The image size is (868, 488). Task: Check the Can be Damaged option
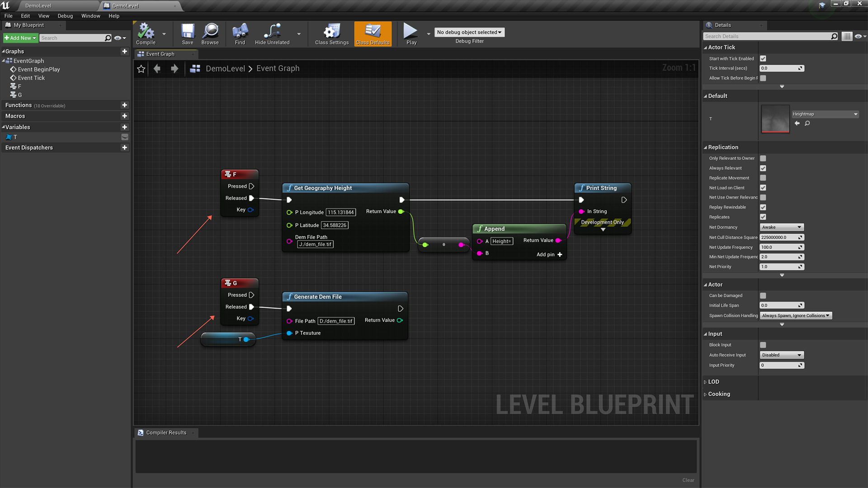763,296
